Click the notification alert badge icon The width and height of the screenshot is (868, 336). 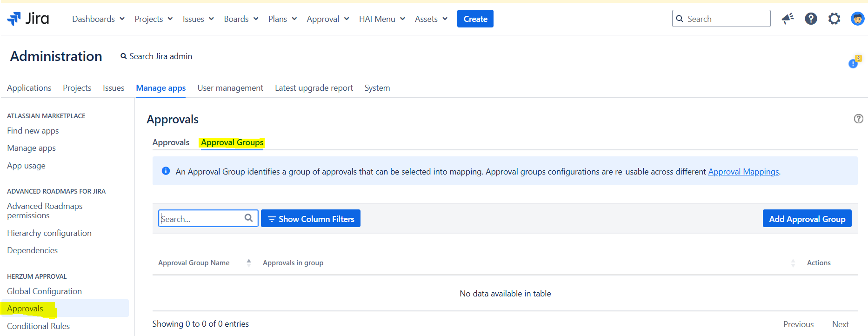854,62
